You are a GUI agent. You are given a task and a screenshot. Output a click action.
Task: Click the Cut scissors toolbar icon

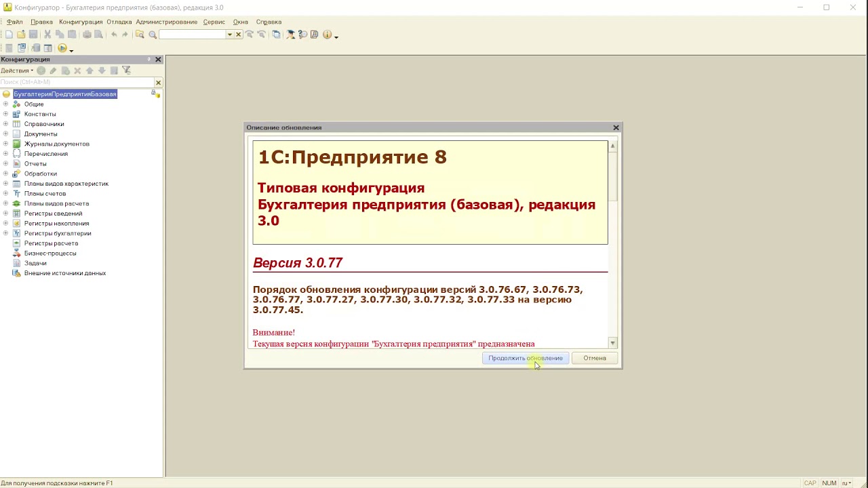coord(47,35)
